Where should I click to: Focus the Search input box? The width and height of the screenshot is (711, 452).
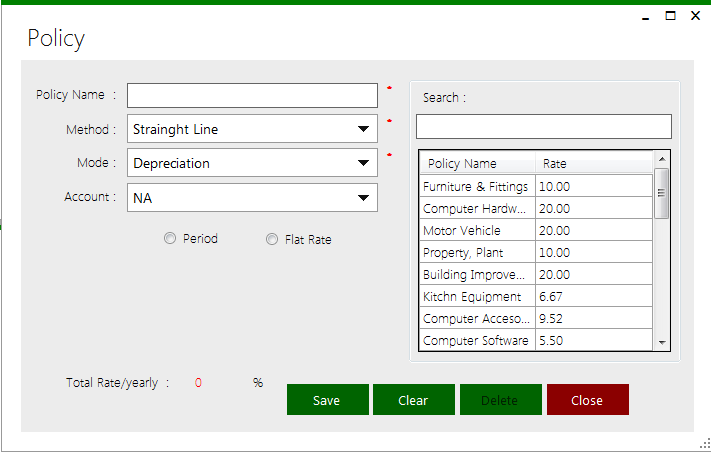tap(543, 127)
